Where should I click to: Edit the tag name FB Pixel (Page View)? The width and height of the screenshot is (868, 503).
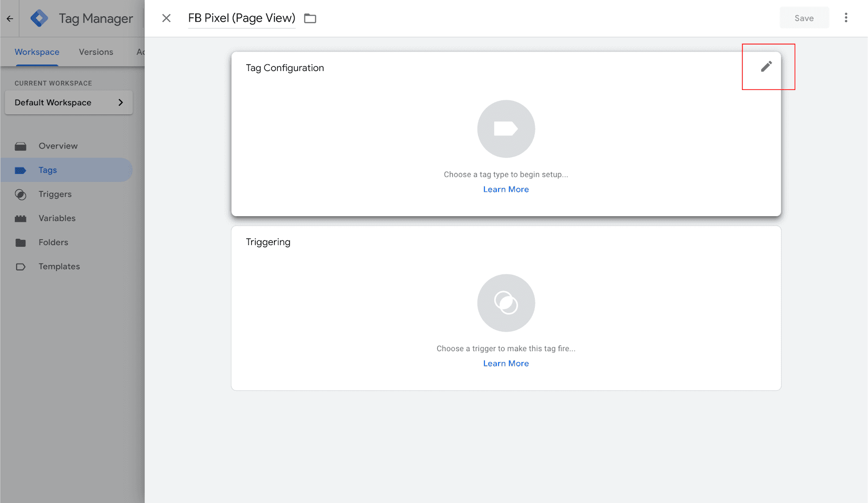(x=241, y=18)
